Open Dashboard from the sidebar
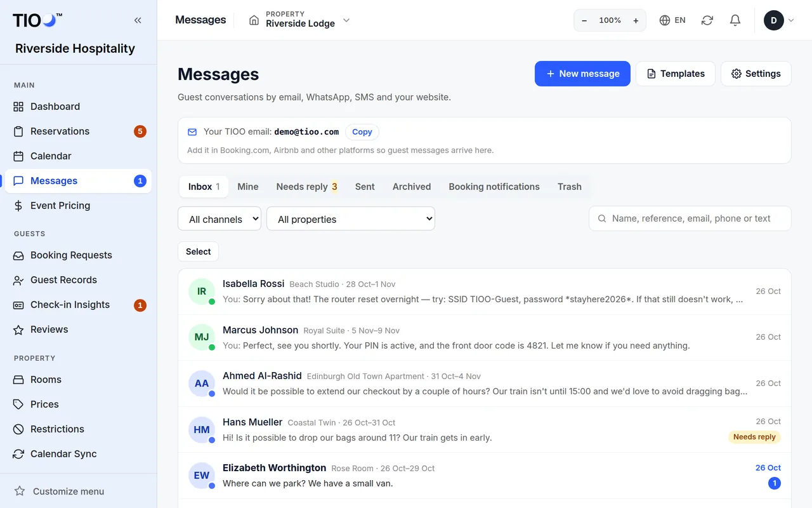 click(78, 107)
